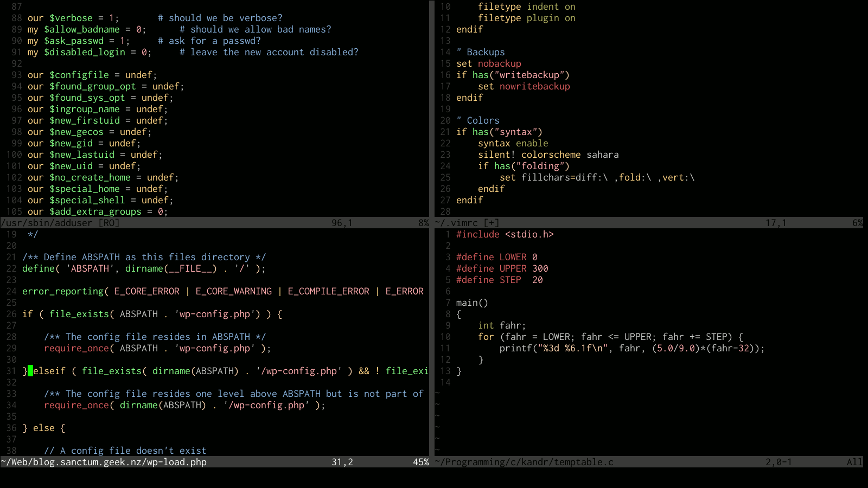Viewport: 868px width, 488px height.
Task: Click 'if has("folding")' line
Action: [x=524, y=166]
